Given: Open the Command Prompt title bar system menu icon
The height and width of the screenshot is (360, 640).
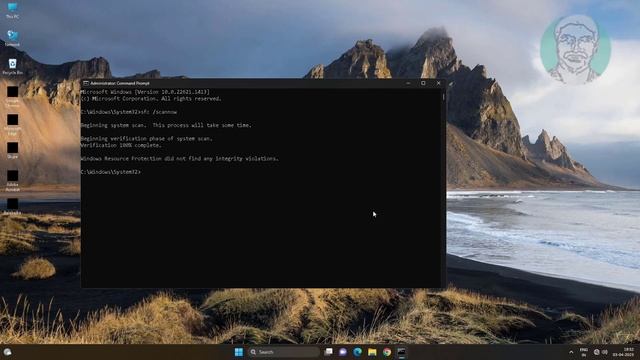Looking at the screenshot, I should (86, 83).
